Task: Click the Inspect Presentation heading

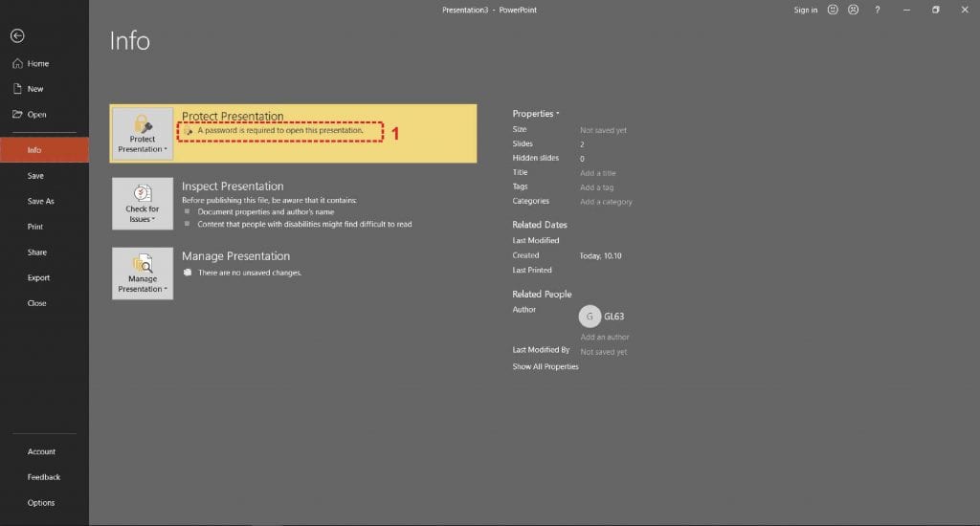Action: 233,186
